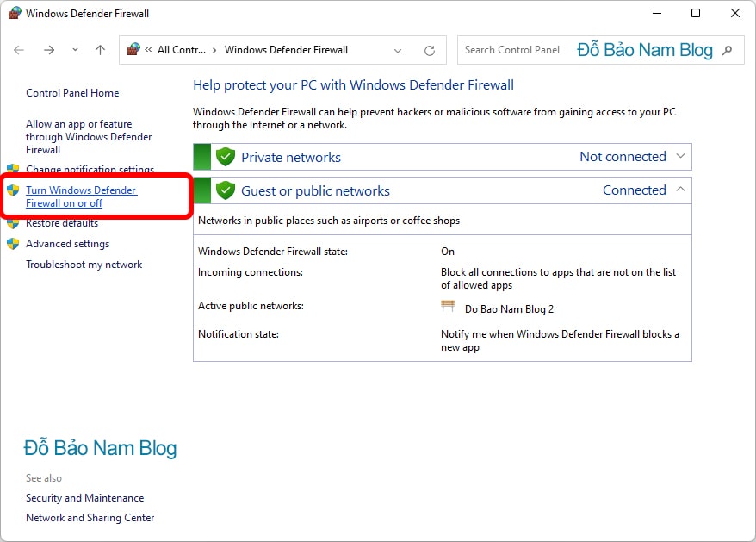Screen dimensions: 756x542
Task: Click green shield icon for Private networks
Action: [225, 157]
